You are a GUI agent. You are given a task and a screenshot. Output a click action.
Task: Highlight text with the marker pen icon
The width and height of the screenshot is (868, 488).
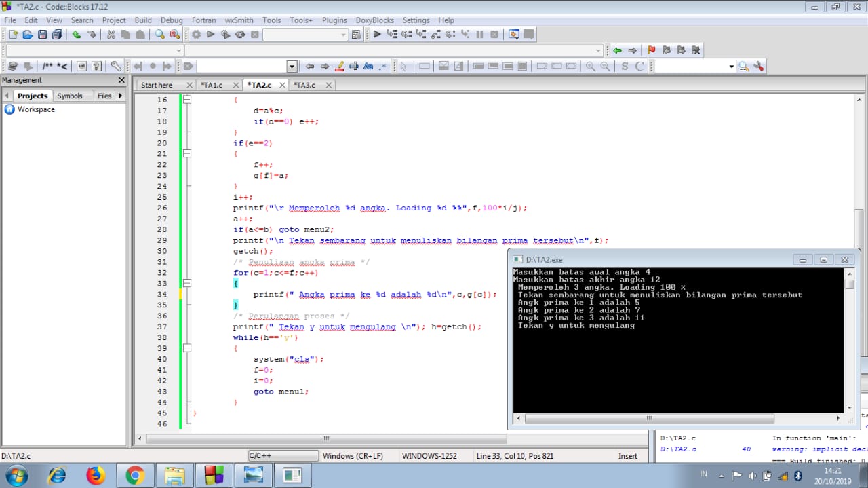point(339,67)
